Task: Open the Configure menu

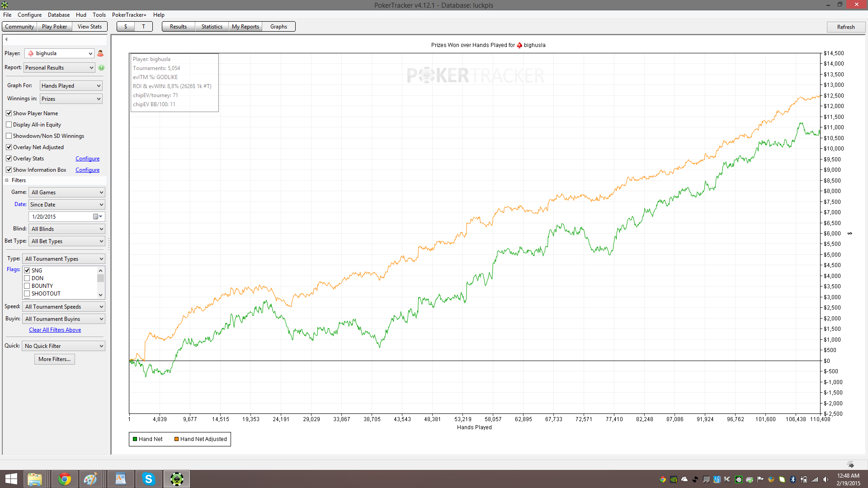Action: tap(30, 15)
